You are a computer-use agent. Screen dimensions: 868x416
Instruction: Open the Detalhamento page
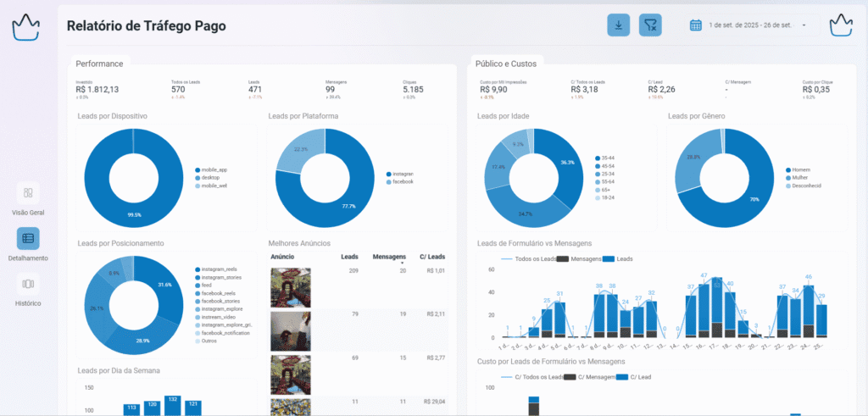click(28, 245)
